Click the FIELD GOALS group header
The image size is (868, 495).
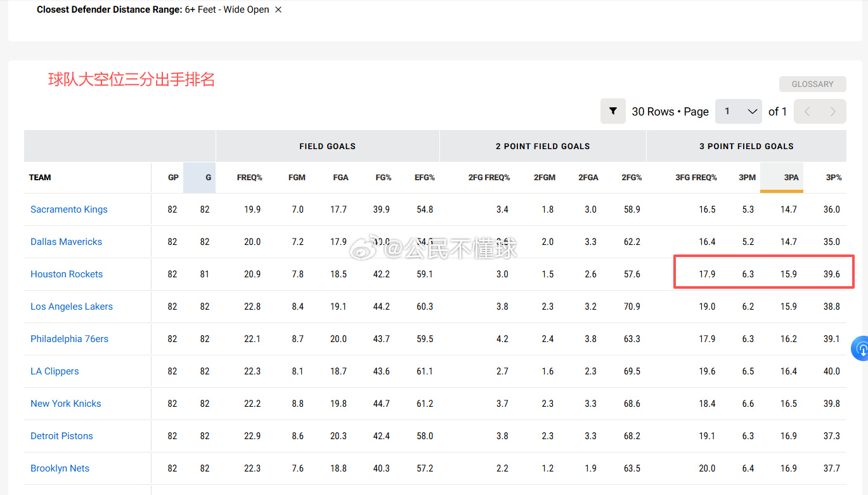(x=328, y=146)
